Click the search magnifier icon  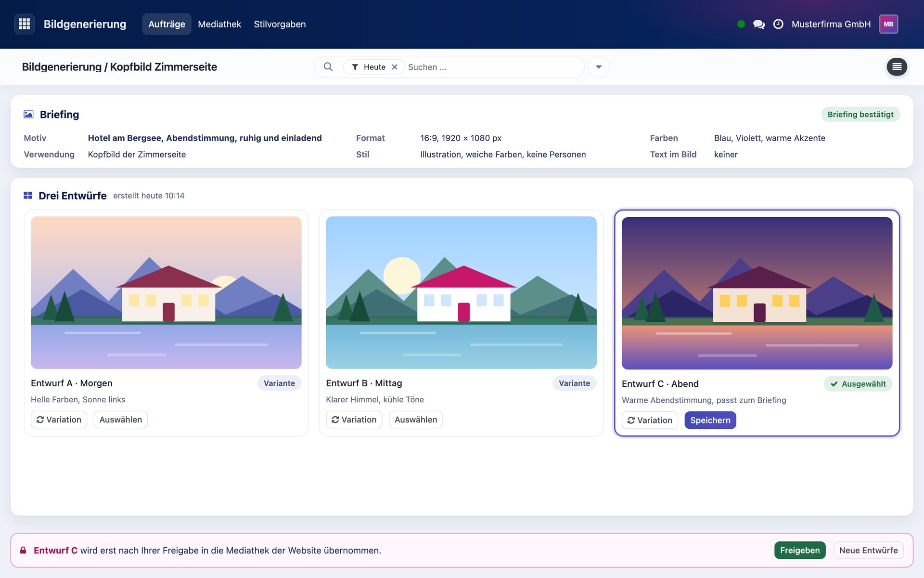tap(328, 67)
